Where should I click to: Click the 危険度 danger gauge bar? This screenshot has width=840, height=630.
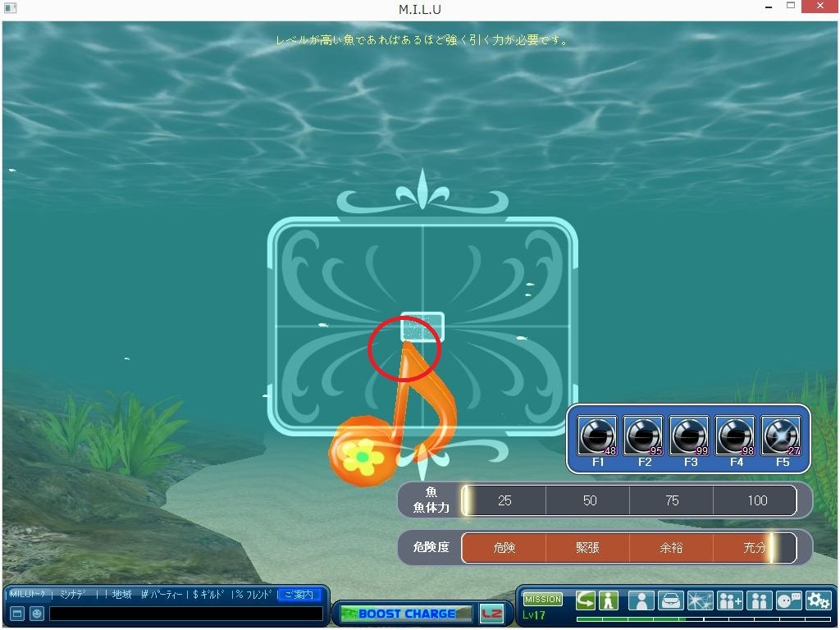[628, 547]
